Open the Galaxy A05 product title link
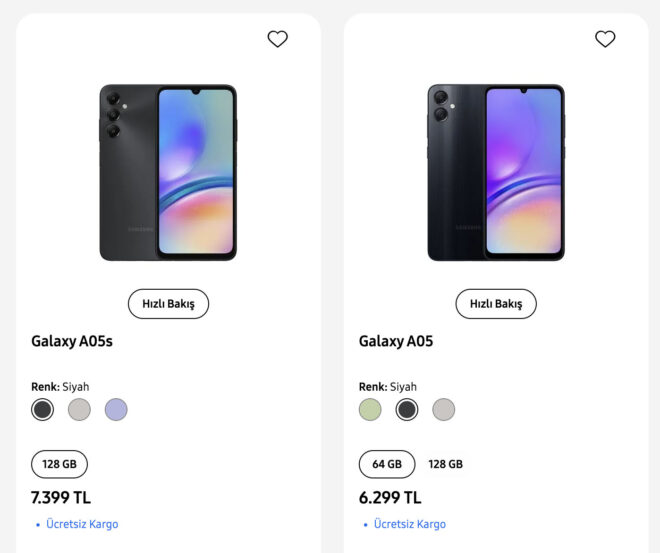The image size is (660, 553). [x=396, y=341]
